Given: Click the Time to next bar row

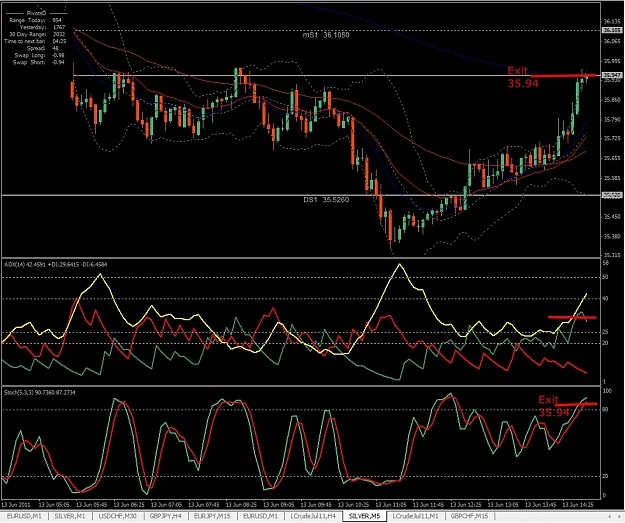Looking at the screenshot, I should point(35,41).
